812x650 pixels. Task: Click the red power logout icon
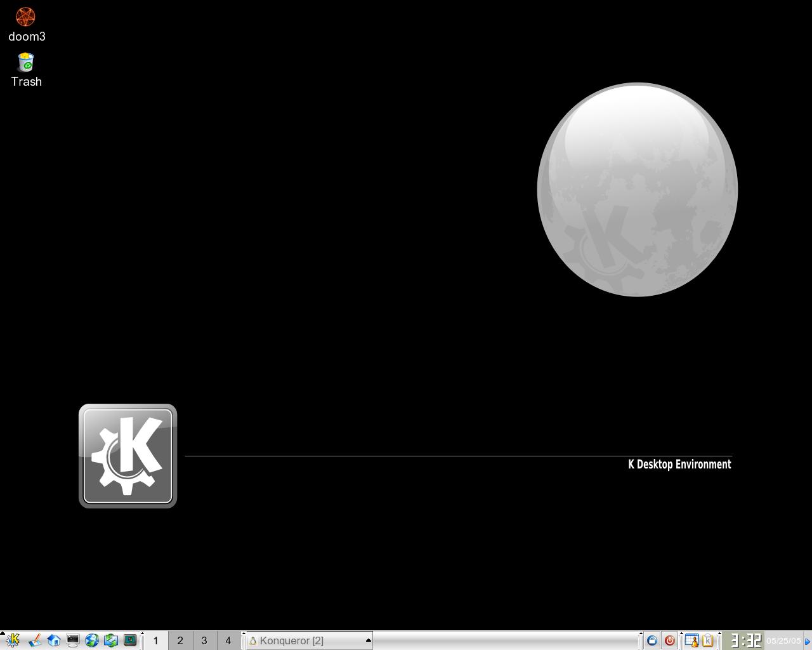click(670, 640)
